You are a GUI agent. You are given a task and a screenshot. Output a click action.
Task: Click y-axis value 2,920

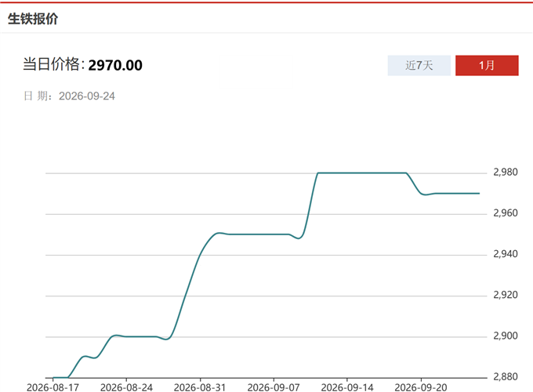pyautogui.click(x=506, y=295)
